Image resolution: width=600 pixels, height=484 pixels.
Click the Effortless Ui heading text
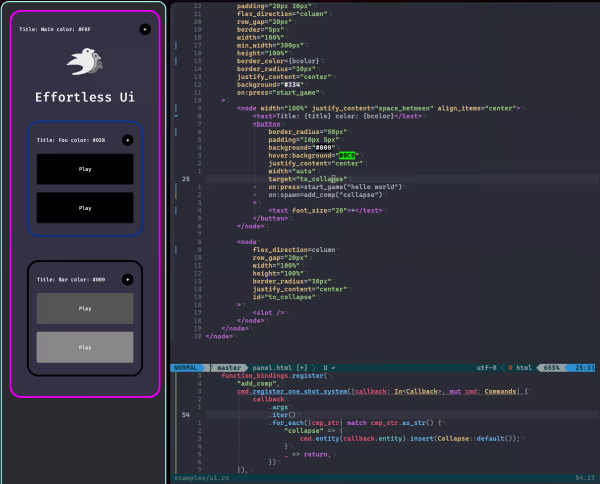pos(85,97)
